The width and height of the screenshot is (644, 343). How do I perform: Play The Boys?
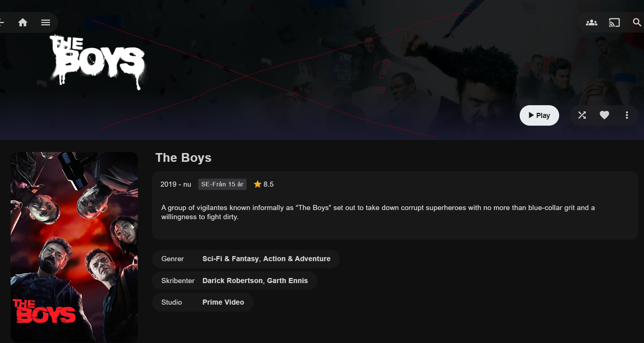(539, 115)
